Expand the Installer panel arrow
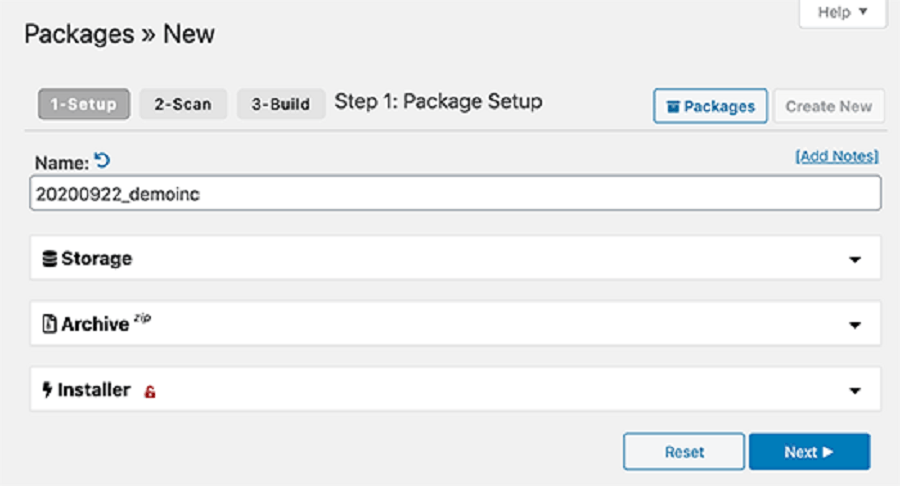Image resolution: width=900 pixels, height=486 pixels. point(855,391)
